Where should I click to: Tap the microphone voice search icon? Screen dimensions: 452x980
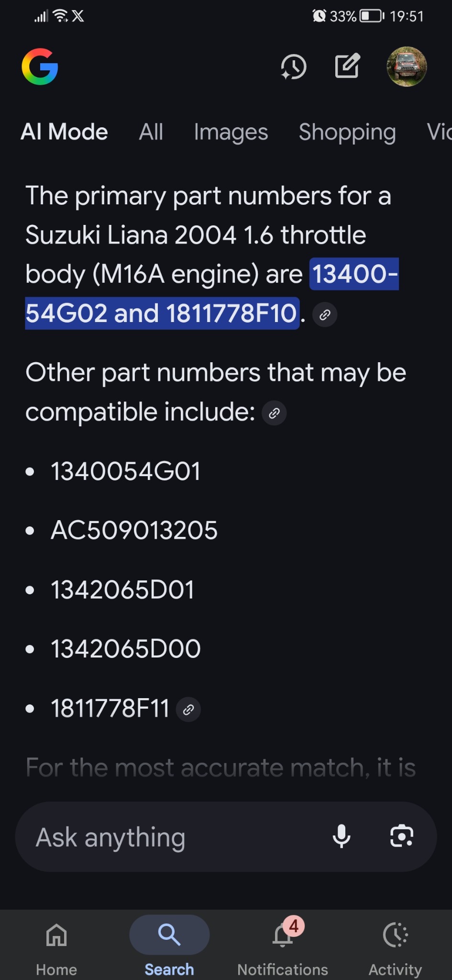coord(342,836)
